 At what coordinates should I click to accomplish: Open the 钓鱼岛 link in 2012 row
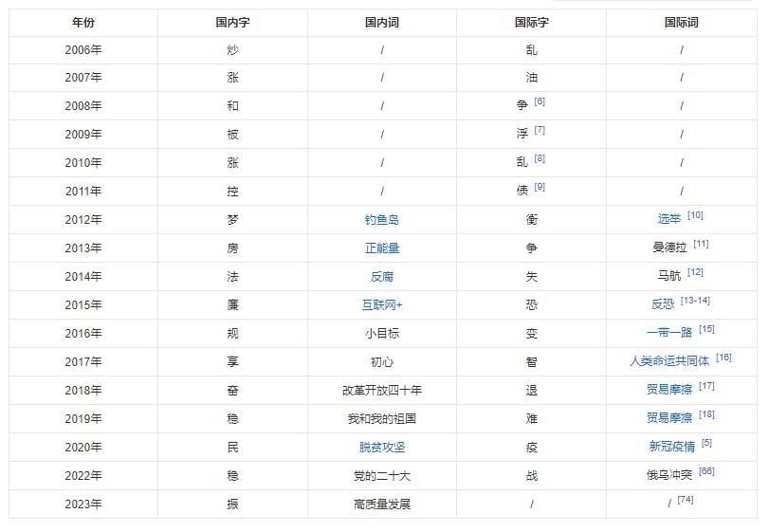coord(381,220)
